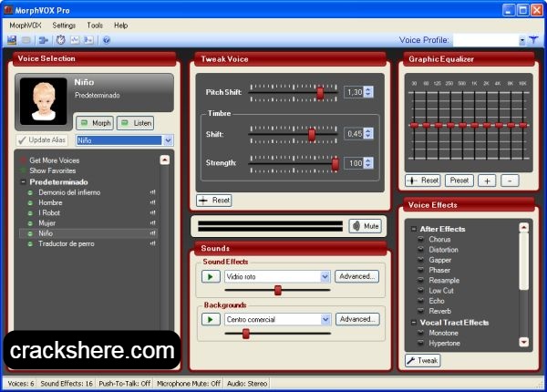Click the equalizer plus button
Screen dimensions: 547x392
tap(487, 181)
